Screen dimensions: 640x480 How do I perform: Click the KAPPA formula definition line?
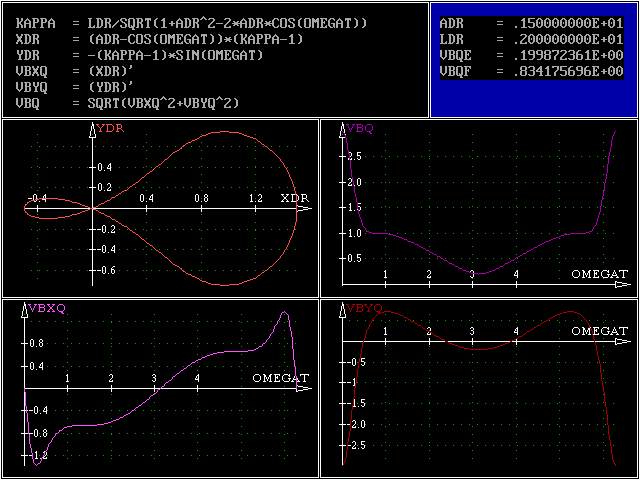(192, 22)
